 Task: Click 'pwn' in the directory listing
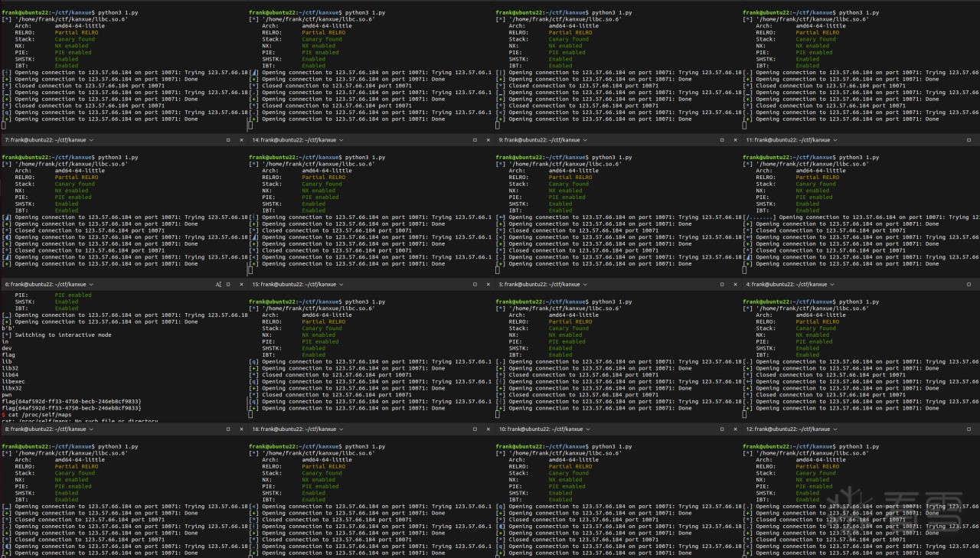pyautogui.click(x=7, y=394)
